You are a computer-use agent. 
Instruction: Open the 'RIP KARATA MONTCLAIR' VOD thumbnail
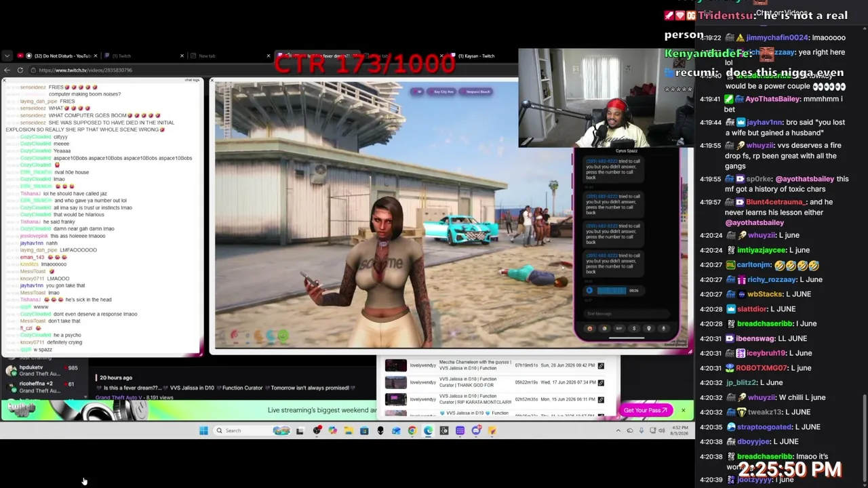[x=396, y=400]
